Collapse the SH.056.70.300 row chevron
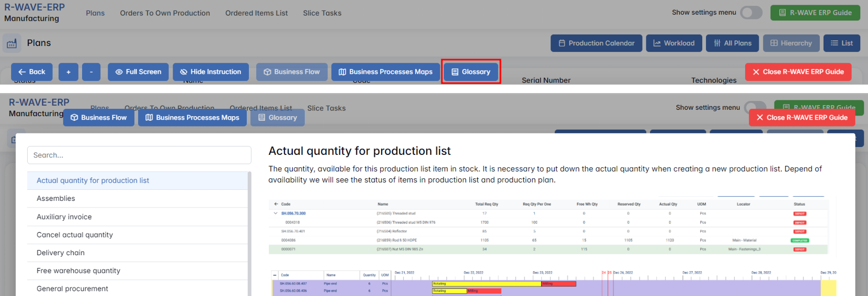This screenshot has height=296, width=868. tap(276, 213)
